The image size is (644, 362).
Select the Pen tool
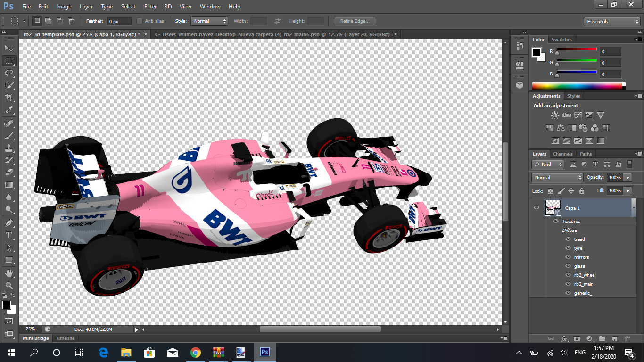pyautogui.click(x=9, y=222)
